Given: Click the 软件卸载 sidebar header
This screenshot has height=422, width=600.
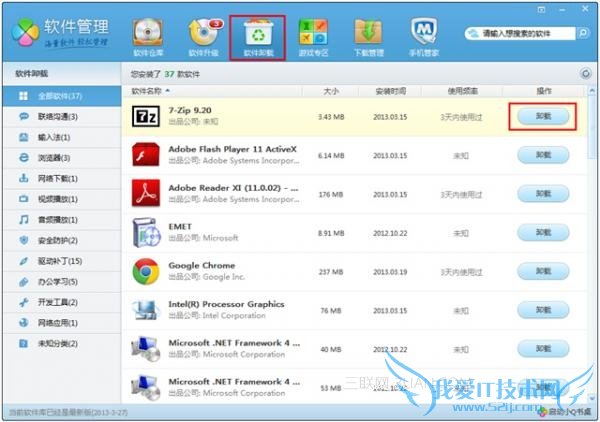Looking at the screenshot, I should coord(31,73).
